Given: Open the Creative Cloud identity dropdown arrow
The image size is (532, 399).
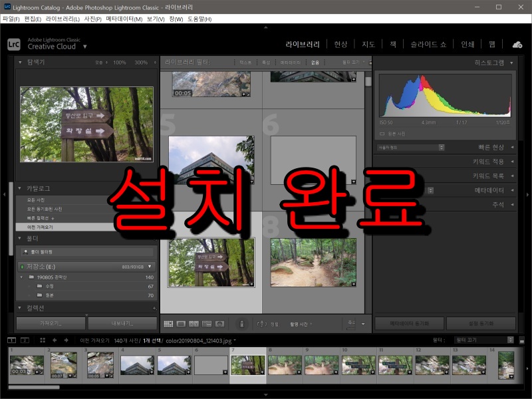Looking at the screenshot, I should 85,47.
